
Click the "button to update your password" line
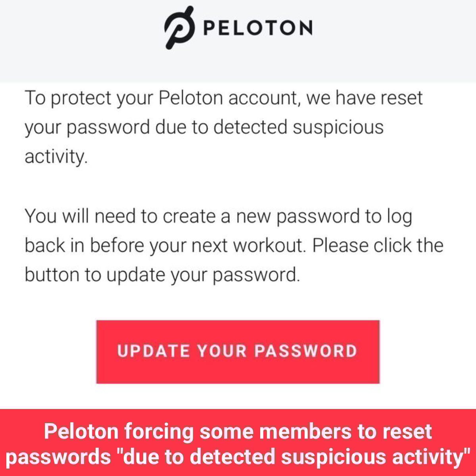[162, 275]
